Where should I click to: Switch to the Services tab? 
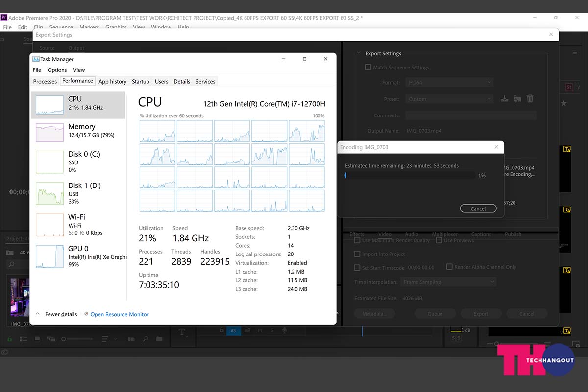[205, 81]
